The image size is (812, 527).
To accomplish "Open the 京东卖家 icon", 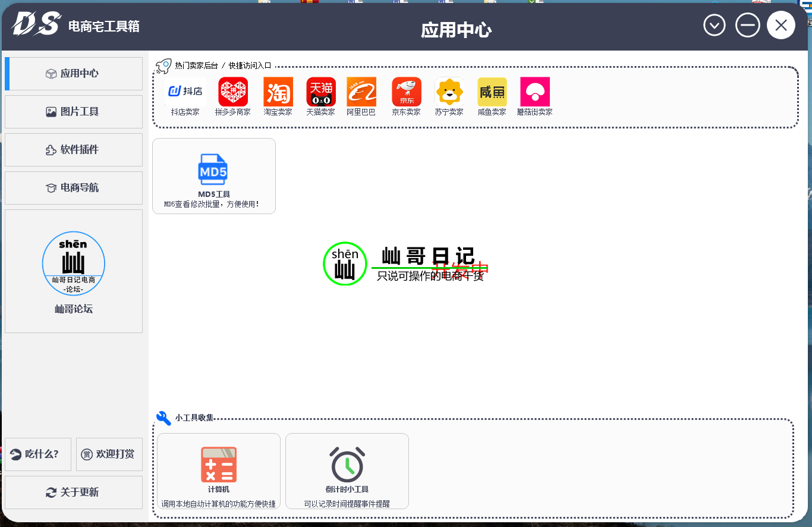I will pyautogui.click(x=407, y=92).
